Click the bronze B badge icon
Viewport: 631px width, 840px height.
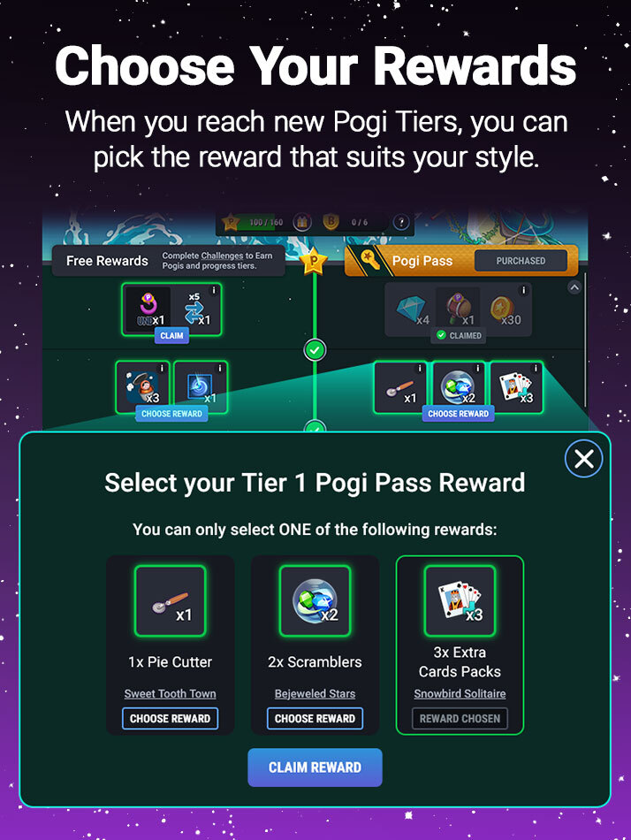click(x=331, y=222)
